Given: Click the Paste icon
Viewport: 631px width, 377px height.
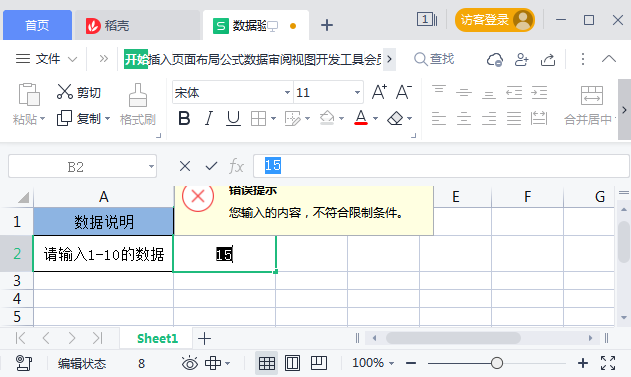Looking at the screenshot, I should click(29, 95).
